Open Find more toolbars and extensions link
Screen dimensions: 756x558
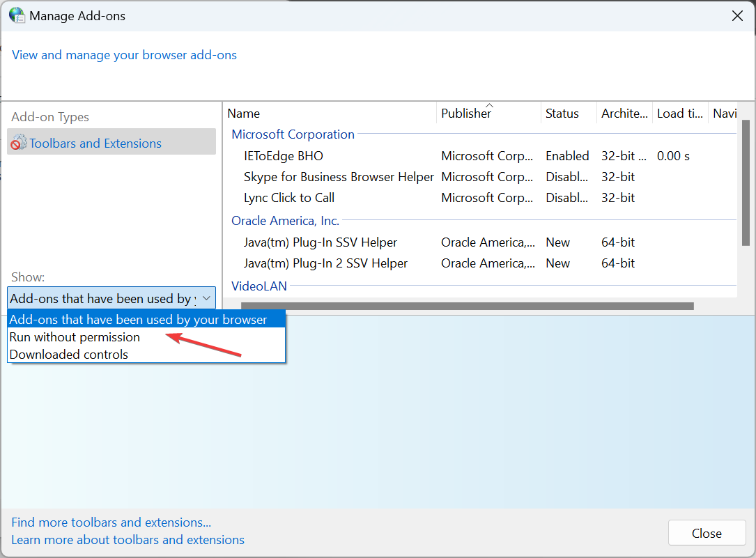point(111,522)
